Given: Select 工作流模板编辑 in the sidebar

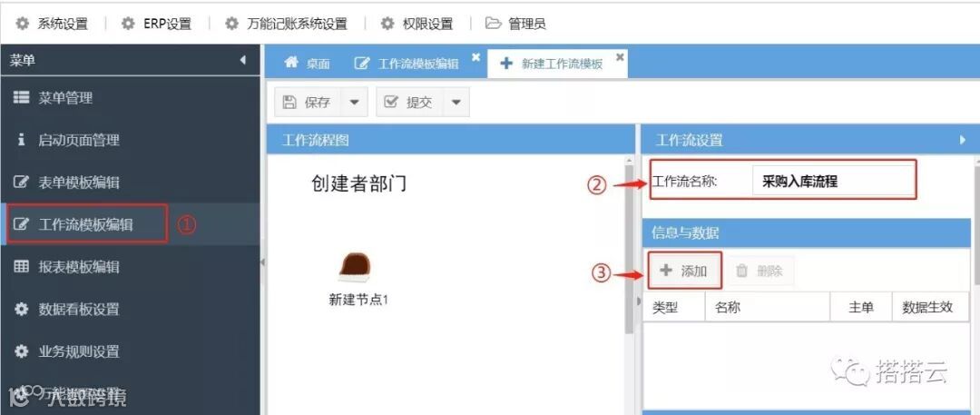Looking at the screenshot, I should 130,224.
